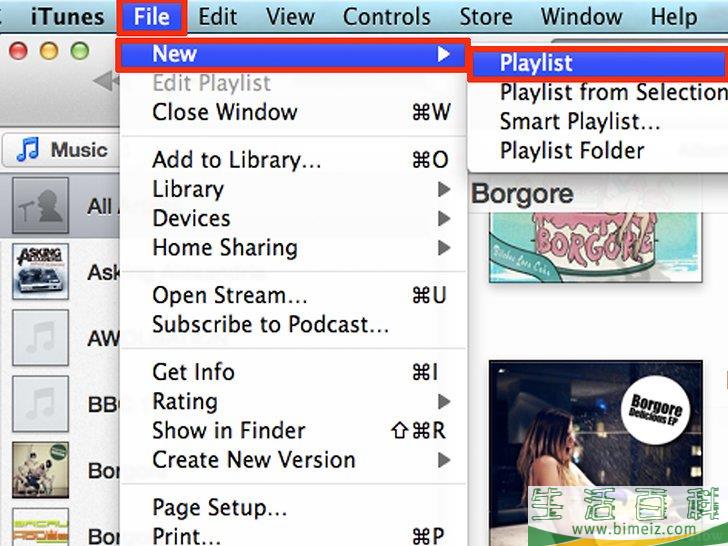Expand the Rating submenu
728x546 pixels.
(x=292, y=402)
